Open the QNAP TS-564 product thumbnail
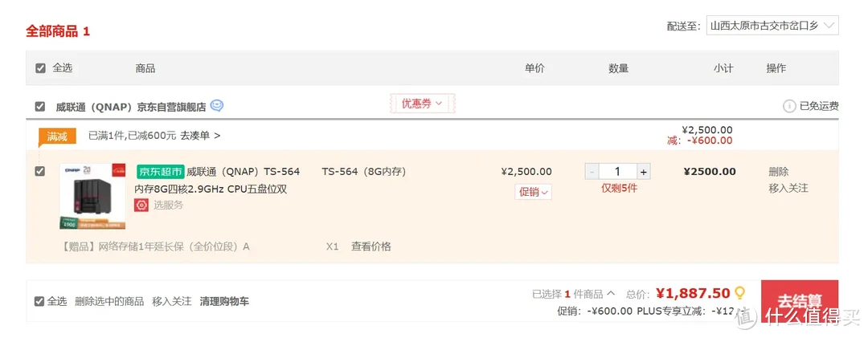 pyautogui.click(x=92, y=197)
